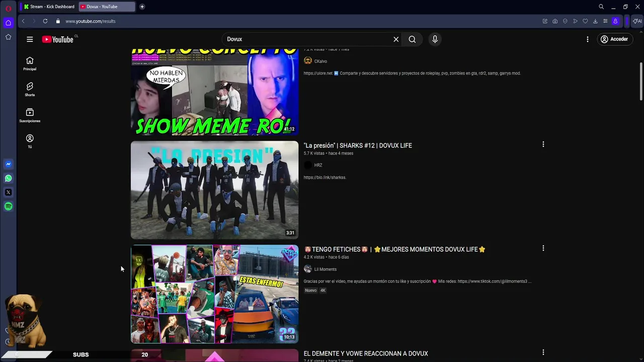644x362 pixels.
Task: Select the Dovux - YouTube tab
Action: (x=107, y=7)
